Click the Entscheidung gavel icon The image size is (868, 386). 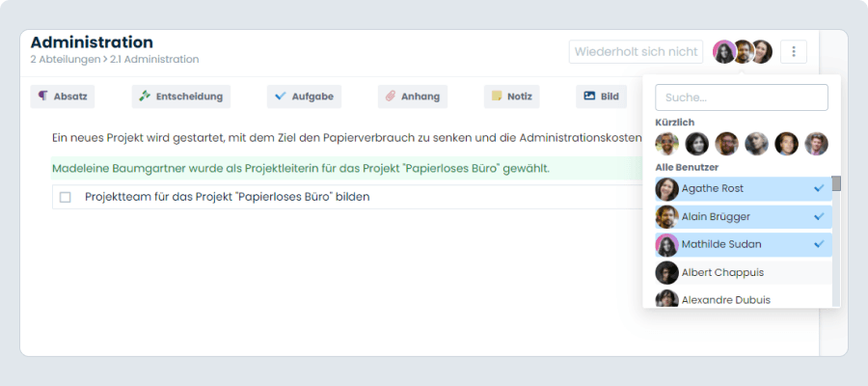pyautogui.click(x=145, y=96)
